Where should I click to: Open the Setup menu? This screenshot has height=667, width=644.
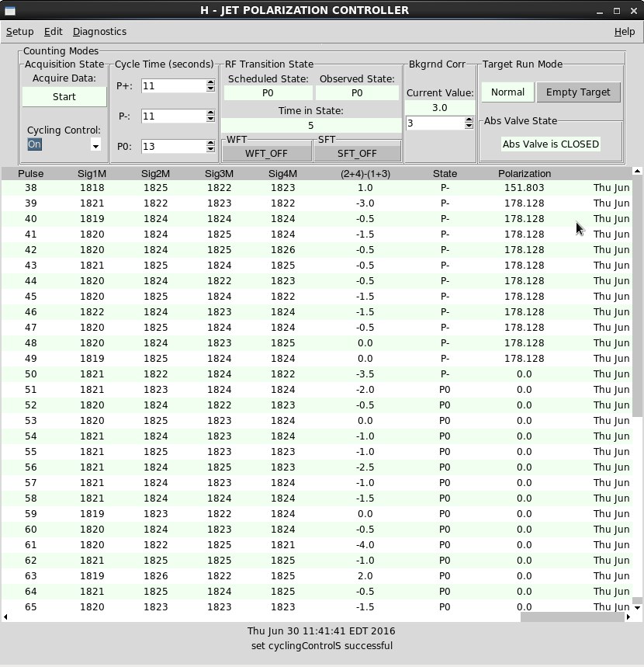coord(19,32)
